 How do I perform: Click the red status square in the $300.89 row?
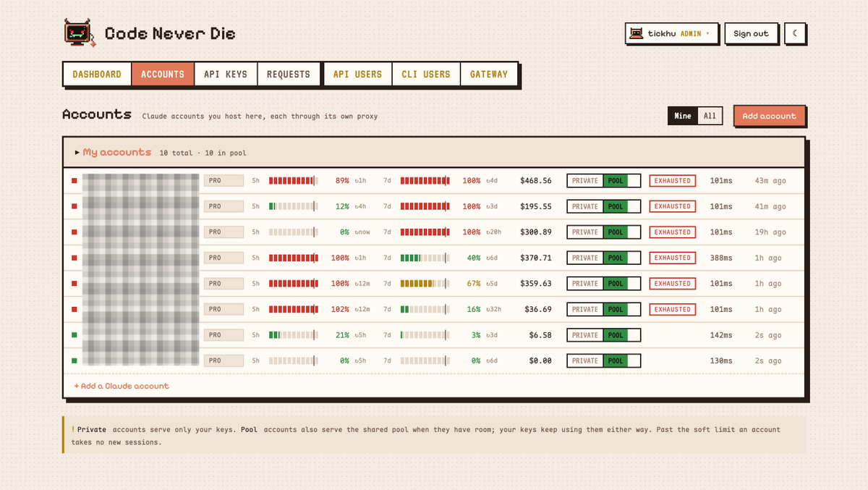pyautogui.click(x=74, y=232)
